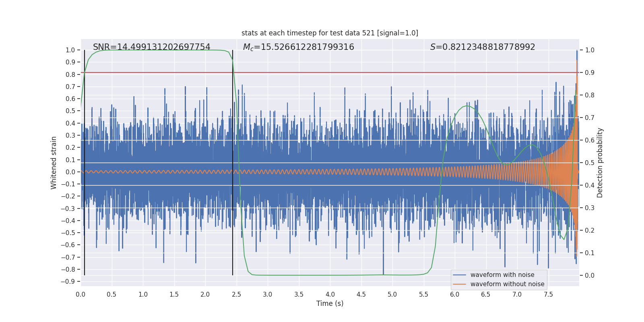Screen dimensions: 644x322
Task: Click the 5.0 tick on the time axis
Action: 392,294
